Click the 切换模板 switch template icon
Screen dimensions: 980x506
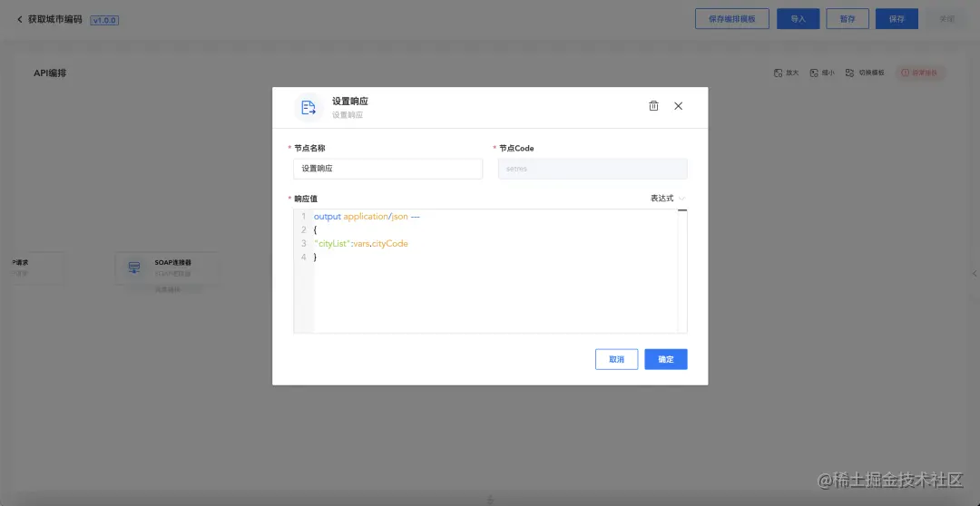pyautogui.click(x=850, y=73)
